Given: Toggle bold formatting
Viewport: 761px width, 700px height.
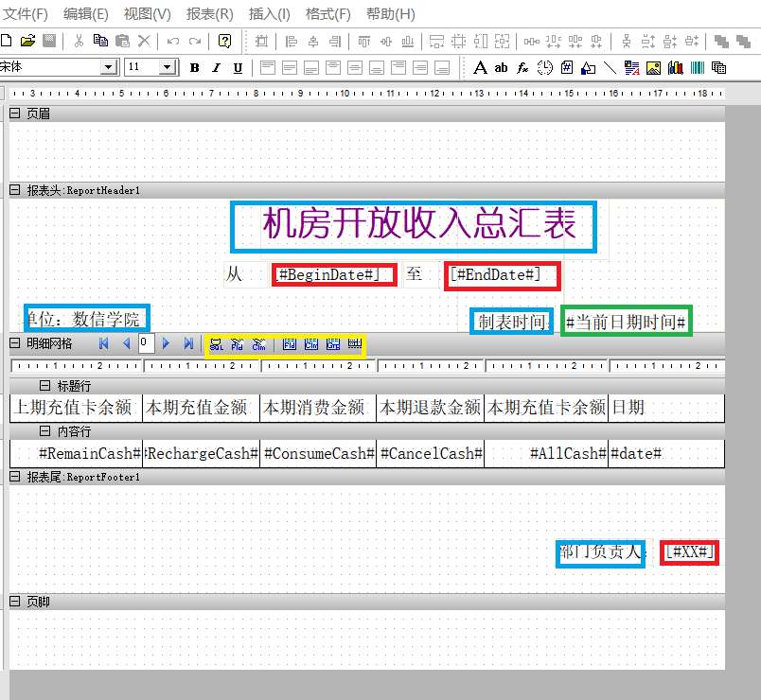Looking at the screenshot, I should tap(194, 67).
